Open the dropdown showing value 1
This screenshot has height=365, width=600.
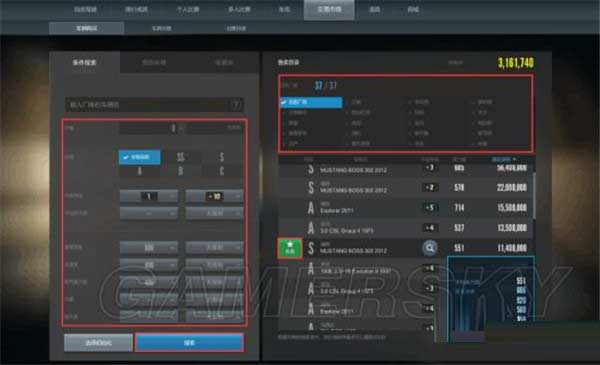pos(149,196)
